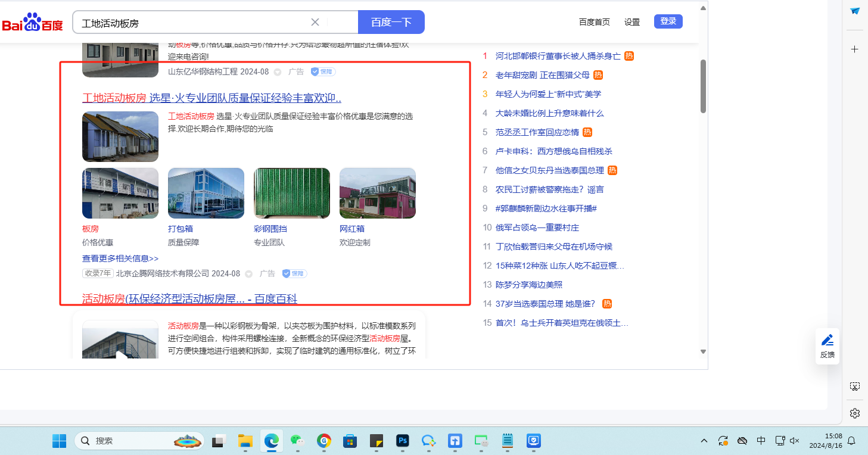The width and height of the screenshot is (868, 455).
Task: Launch Photoshop from the taskbar
Action: (403, 441)
